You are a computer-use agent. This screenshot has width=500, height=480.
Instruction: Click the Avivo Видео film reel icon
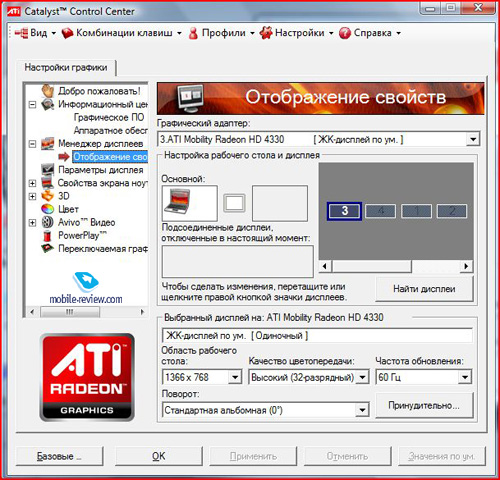point(48,222)
